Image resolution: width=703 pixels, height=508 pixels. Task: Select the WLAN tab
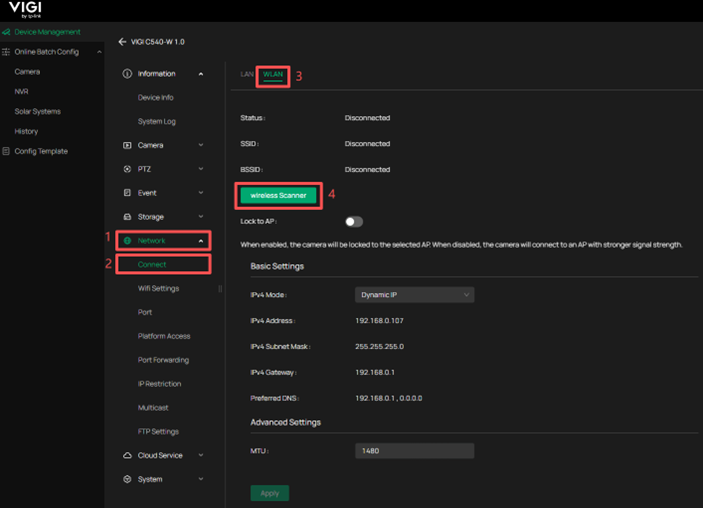click(x=273, y=74)
